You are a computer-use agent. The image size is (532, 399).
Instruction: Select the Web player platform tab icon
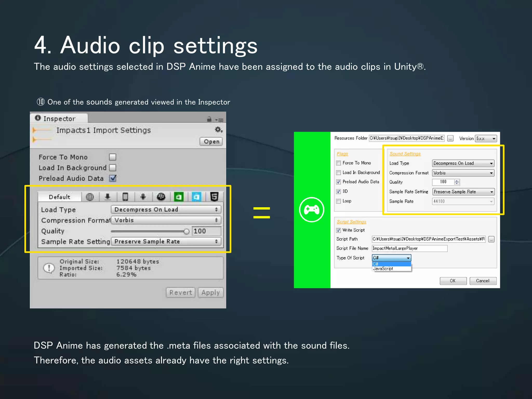tap(90, 197)
